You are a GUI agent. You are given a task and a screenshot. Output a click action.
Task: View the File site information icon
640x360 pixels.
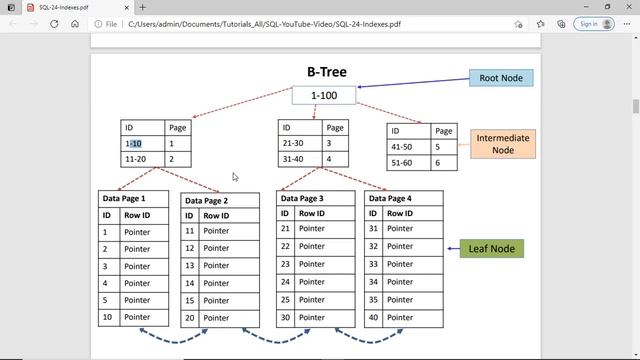click(98, 24)
